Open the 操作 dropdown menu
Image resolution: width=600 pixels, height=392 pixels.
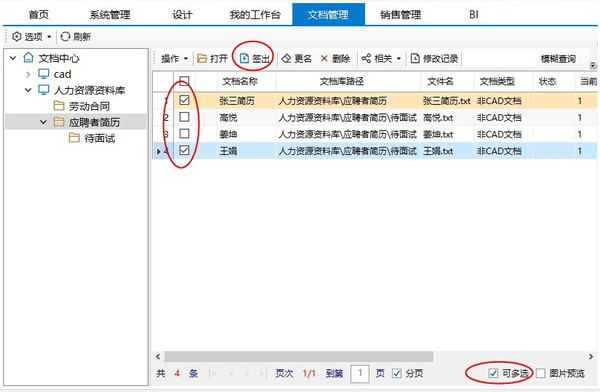point(174,59)
